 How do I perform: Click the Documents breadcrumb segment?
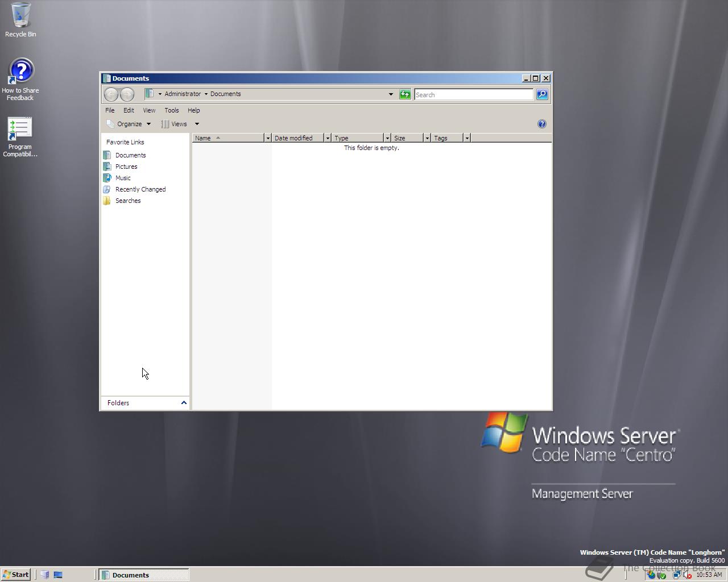pos(225,94)
